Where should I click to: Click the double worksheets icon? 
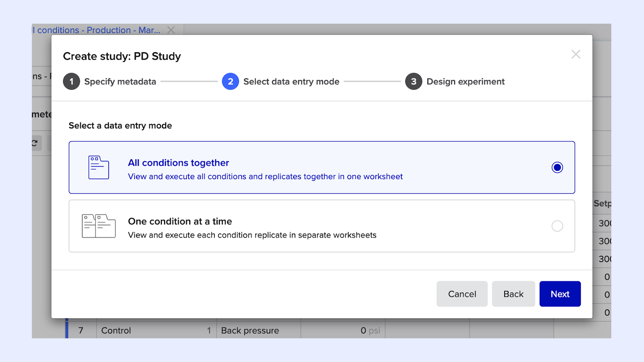click(x=99, y=226)
